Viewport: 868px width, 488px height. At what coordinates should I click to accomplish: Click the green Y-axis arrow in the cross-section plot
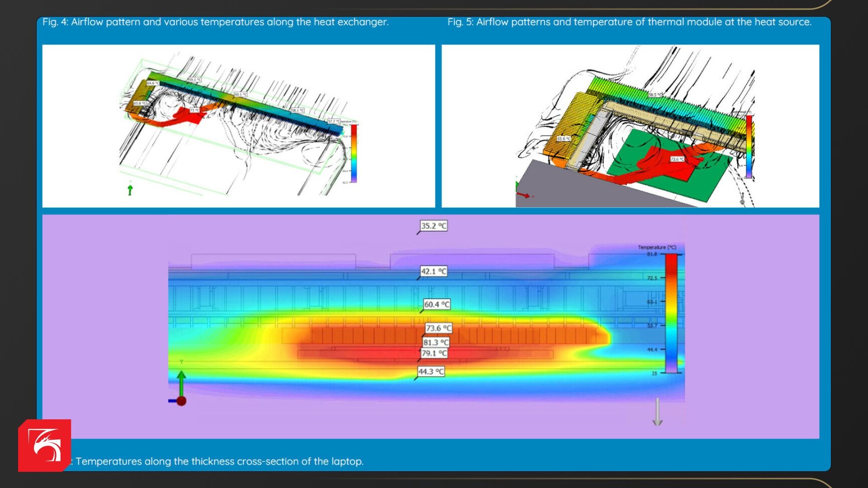point(181,382)
